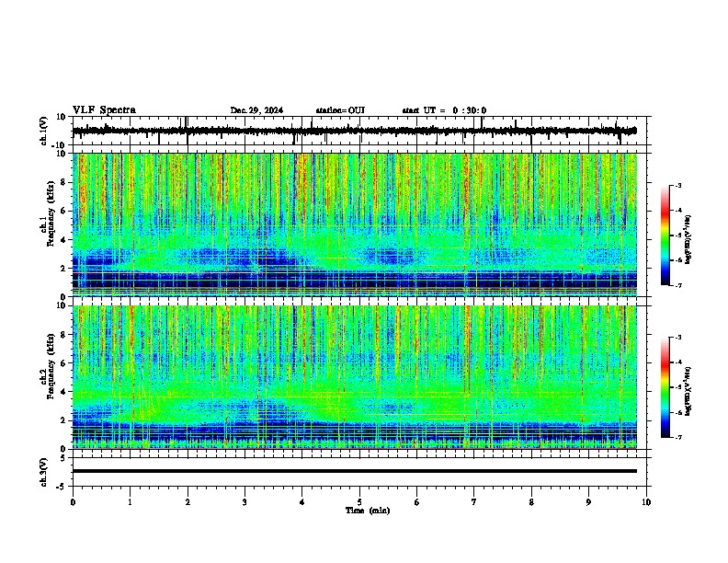
Task: Click the ch.2 "Frequency (kHz)" axis label
Action: coord(51,368)
